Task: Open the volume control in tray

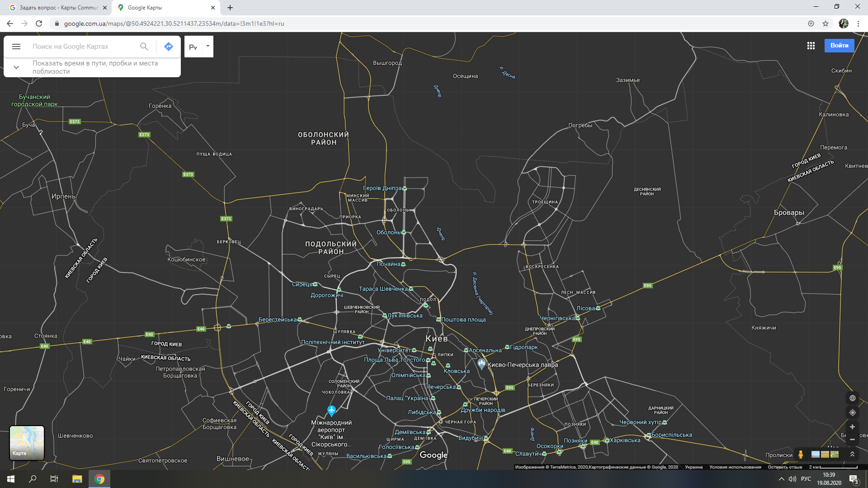Action: [x=793, y=479]
